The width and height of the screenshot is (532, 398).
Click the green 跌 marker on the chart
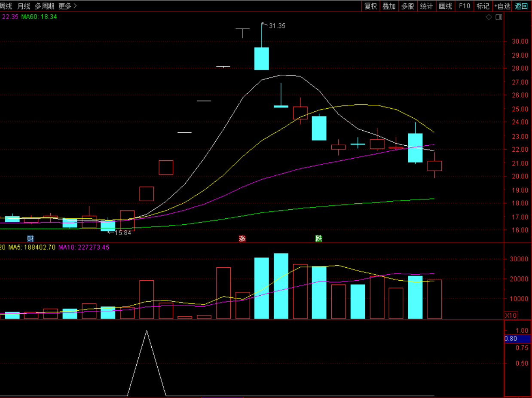[x=318, y=239]
